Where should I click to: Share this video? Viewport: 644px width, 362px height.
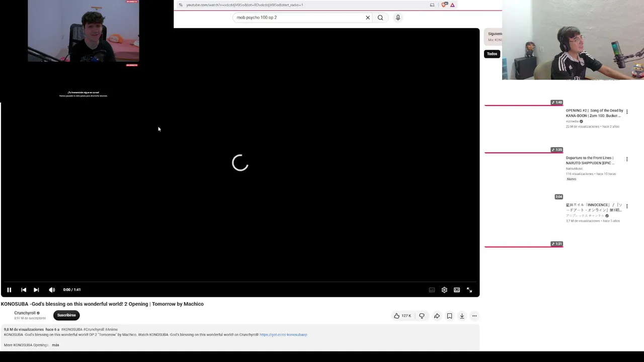tap(437, 316)
